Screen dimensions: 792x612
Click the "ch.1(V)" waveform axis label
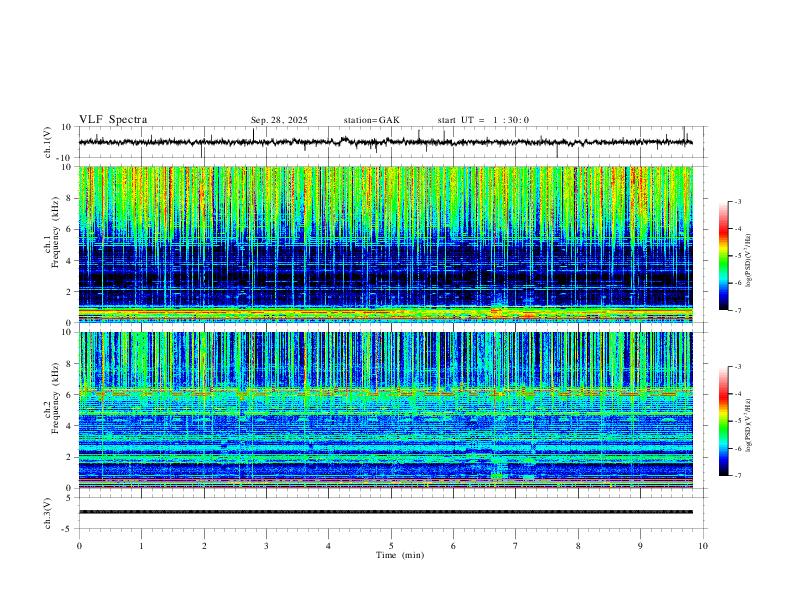[x=48, y=142]
